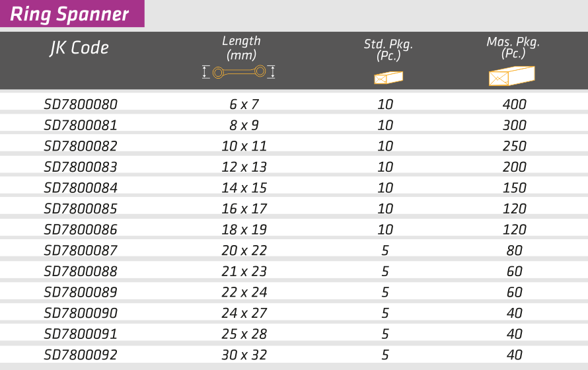Select the 80 master package value
The height and width of the screenshot is (370, 588).
pos(514,250)
